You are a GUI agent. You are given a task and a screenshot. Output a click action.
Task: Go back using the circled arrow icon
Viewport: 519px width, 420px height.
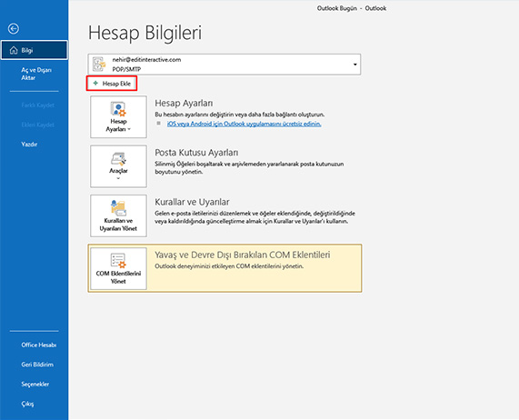(14, 29)
